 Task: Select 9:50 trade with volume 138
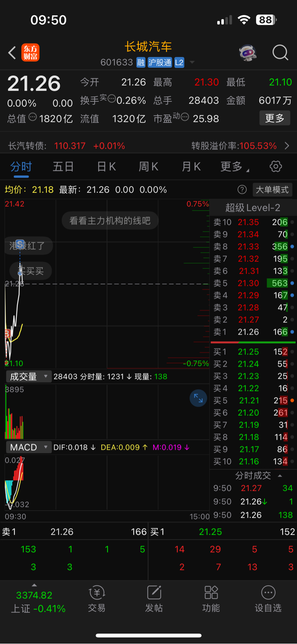253,515
